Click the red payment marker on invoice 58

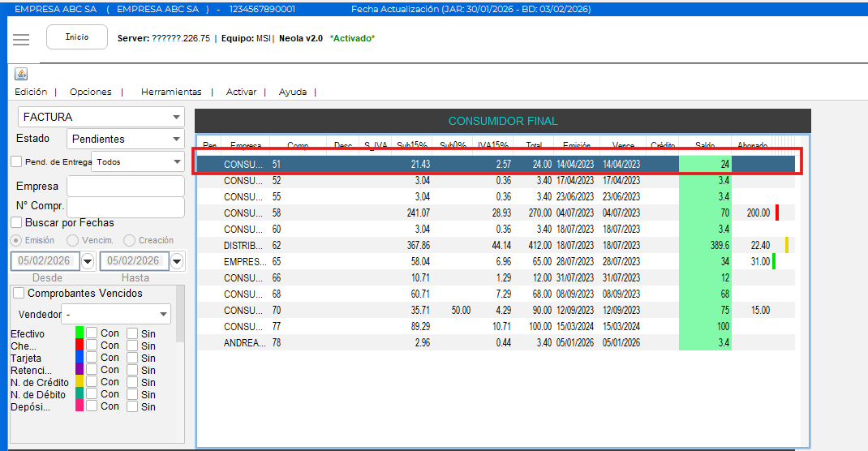point(776,213)
